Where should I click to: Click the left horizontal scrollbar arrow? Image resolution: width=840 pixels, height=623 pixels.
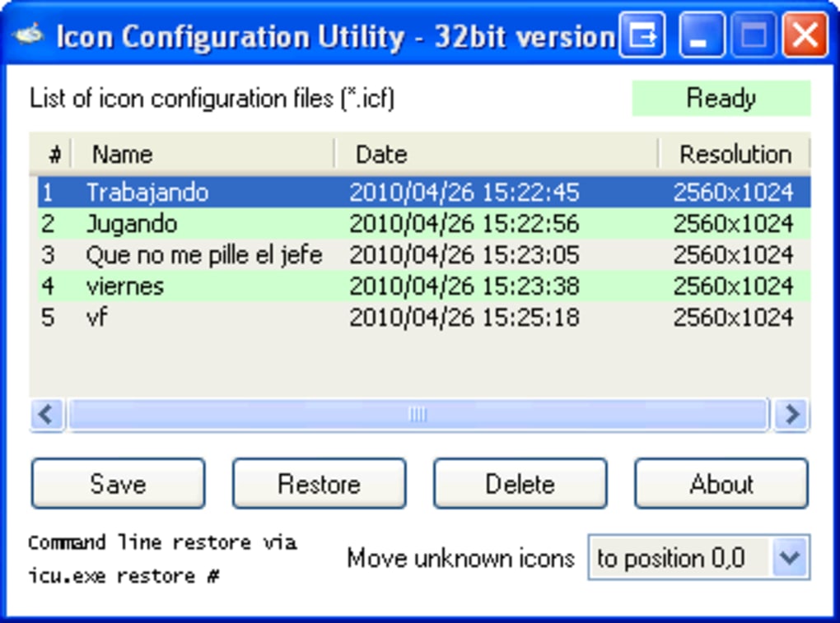tap(46, 415)
